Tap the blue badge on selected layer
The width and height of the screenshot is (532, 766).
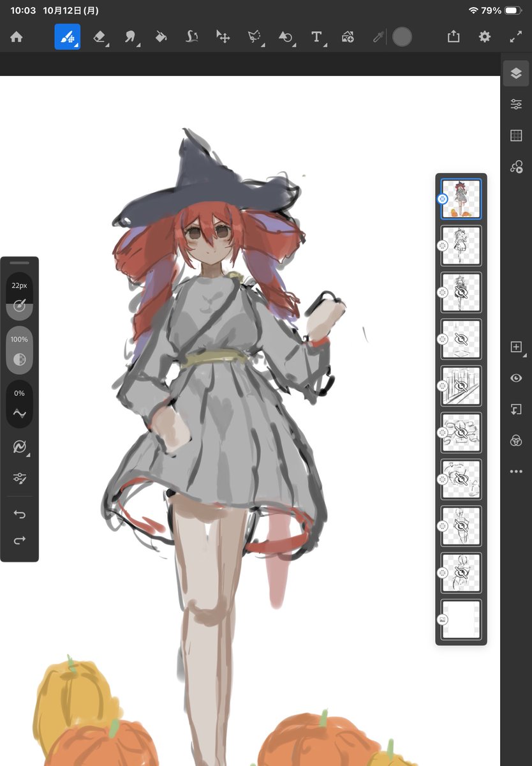(x=442, y=199)
